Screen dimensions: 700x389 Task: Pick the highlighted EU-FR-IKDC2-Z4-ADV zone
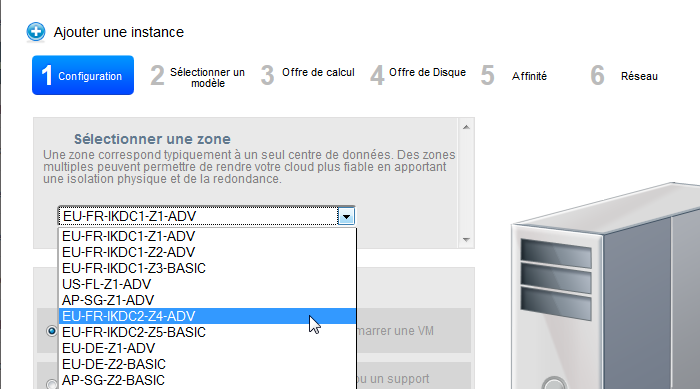point(208,316)
